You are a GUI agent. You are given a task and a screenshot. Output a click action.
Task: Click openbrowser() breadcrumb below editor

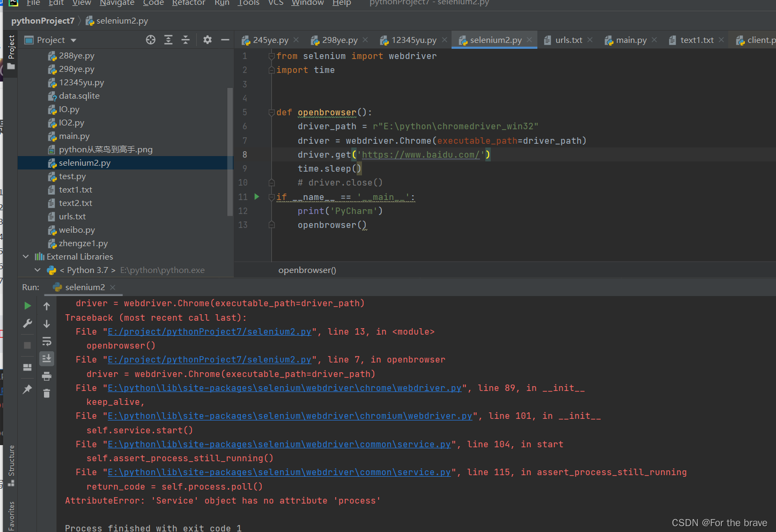click(307, 270)
